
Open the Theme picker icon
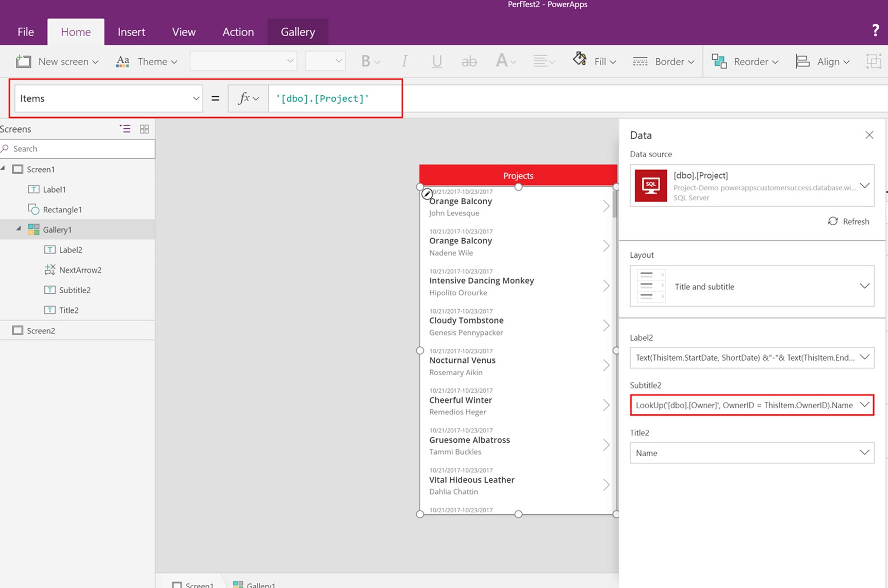[123, 61]
